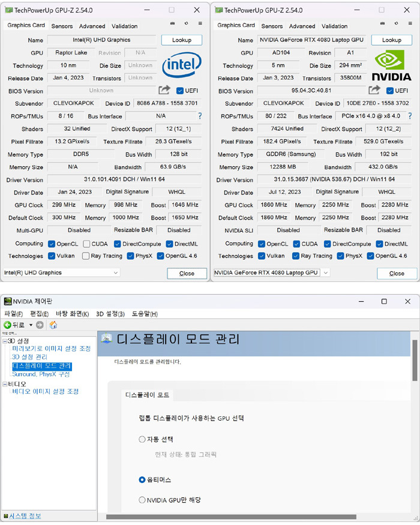Select the 디스플레이 모드 tab
420x525 pixels.
[x=147, y=395]
